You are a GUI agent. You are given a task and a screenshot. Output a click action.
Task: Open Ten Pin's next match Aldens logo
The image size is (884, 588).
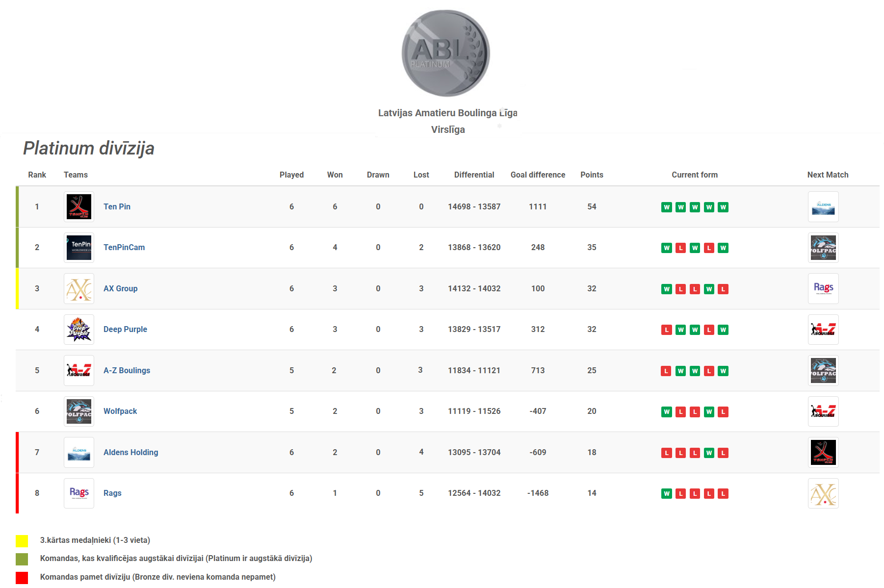coord(823,207)
